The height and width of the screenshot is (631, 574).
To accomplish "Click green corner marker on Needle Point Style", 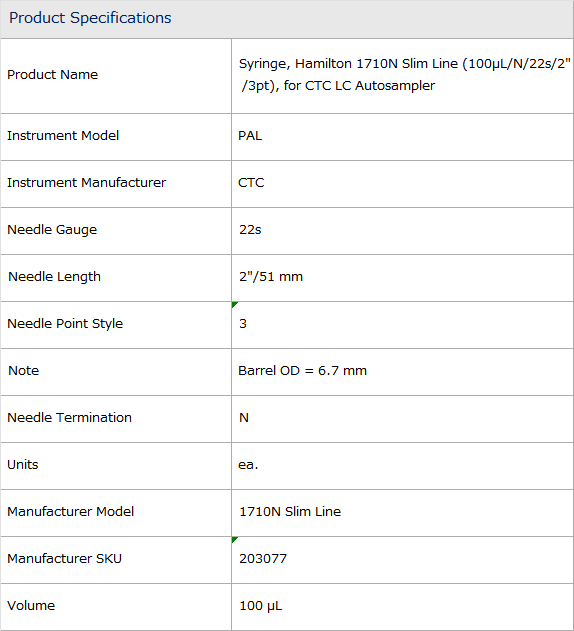I will [235, 305].
